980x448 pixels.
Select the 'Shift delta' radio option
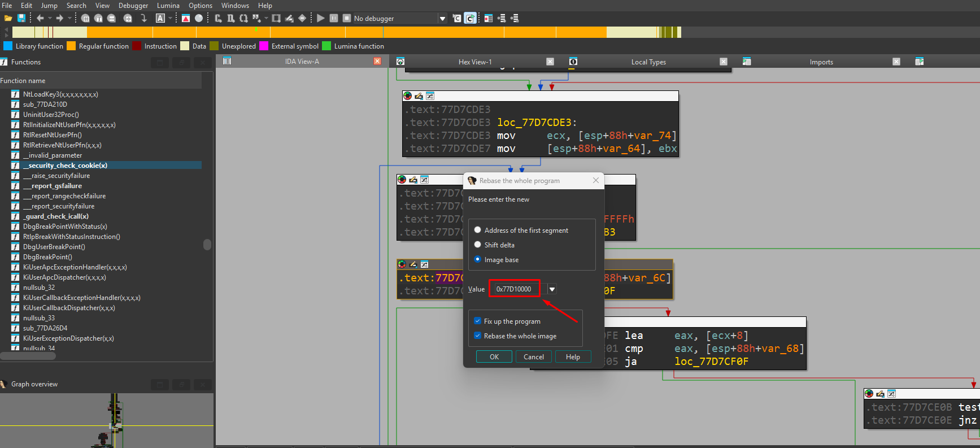pyautogui.click(x=478, y=245)
